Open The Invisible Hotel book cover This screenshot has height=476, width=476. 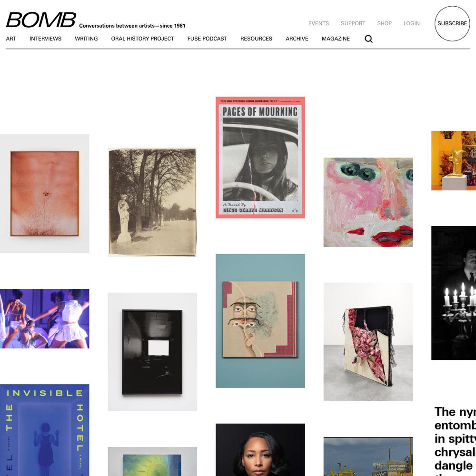click(x=45, y=430)
